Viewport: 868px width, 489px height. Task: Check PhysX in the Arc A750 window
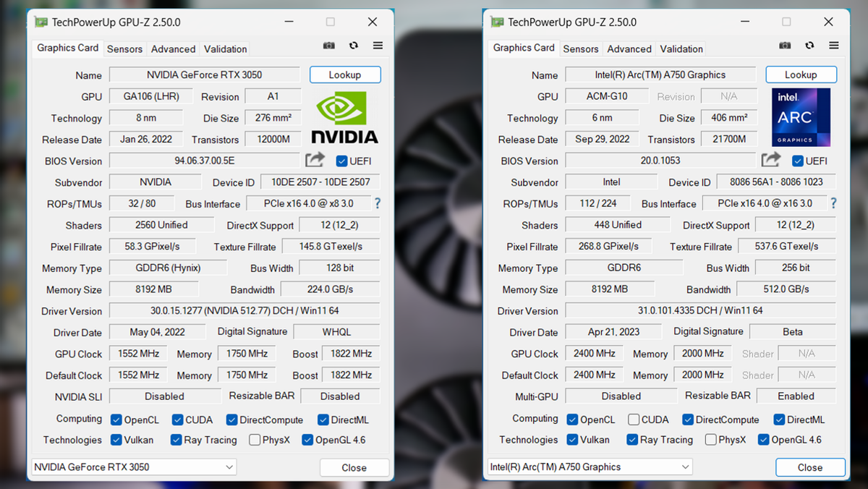[x=710, y=440]
